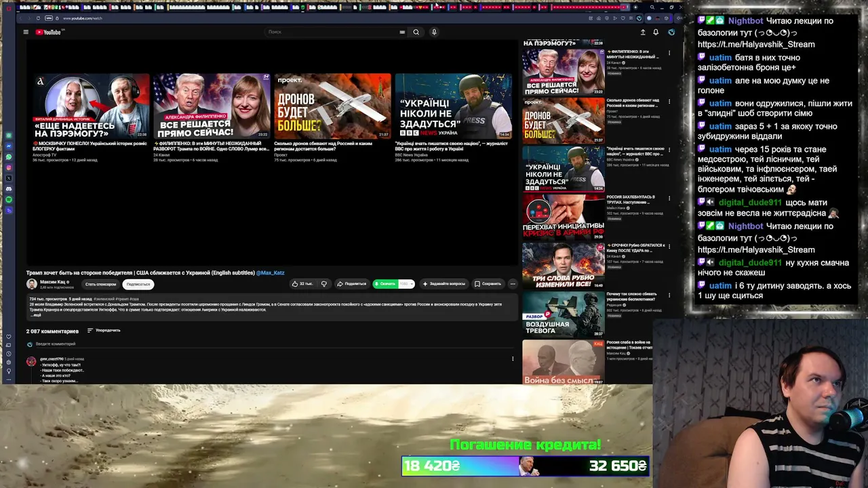
Task: Open end-screen thumbnail УКРАЇНЦІ НІКОЛИ НЕ ЗДАДУТЬСЯ
Action: click(x=453, y=106)
